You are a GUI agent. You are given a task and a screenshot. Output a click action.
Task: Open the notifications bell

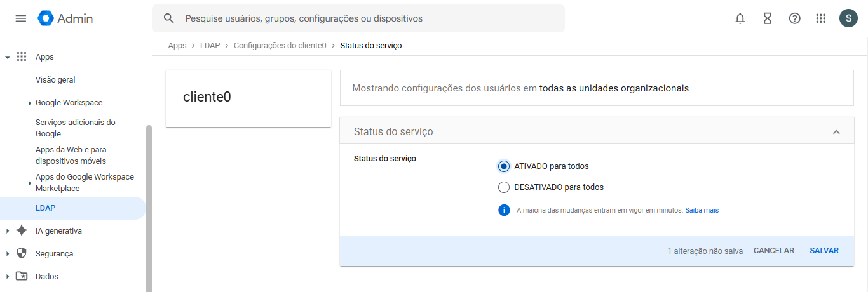(x=740, y=18)
